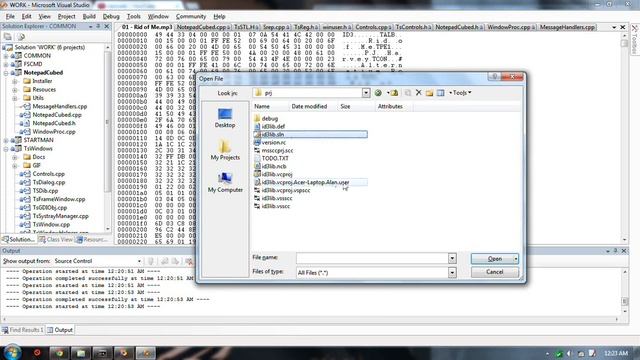Expand the STARTMAN project node
Viewport: 640px width, 360px height.
point(6,140)
